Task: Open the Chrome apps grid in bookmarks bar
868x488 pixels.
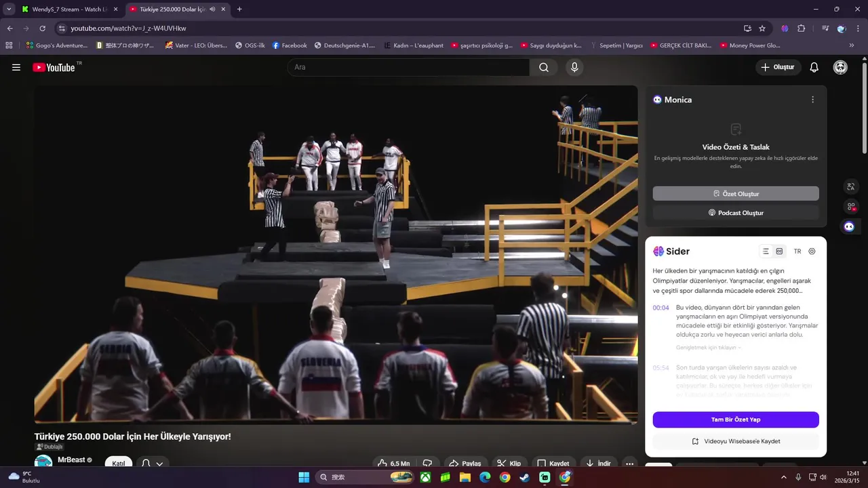Action: (x=9, y=45)
